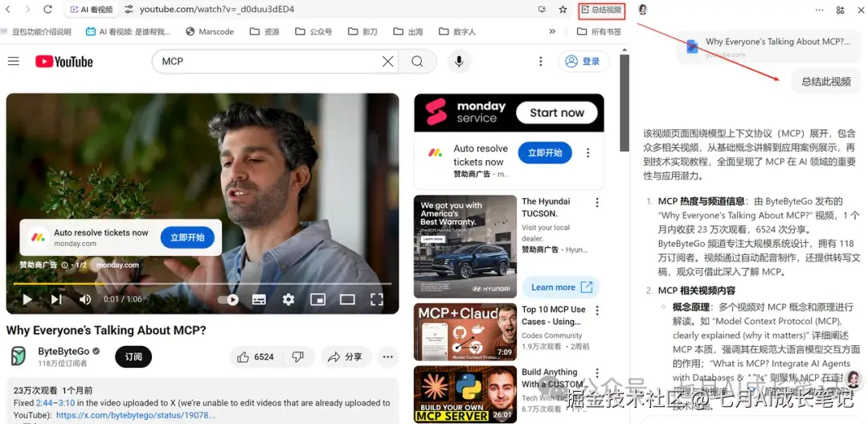Open player settings gear
The image size is (868, 424).
tap(289, 300)
